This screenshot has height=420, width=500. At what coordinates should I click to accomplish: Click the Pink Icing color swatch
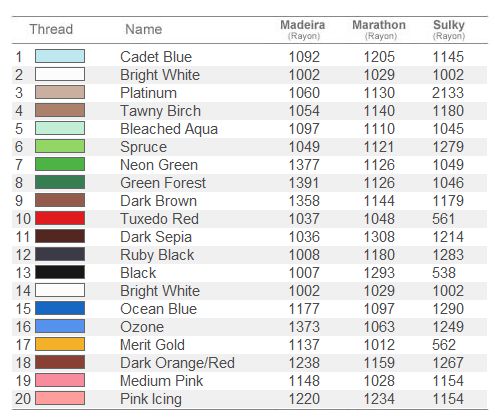[x=60, y=398]
